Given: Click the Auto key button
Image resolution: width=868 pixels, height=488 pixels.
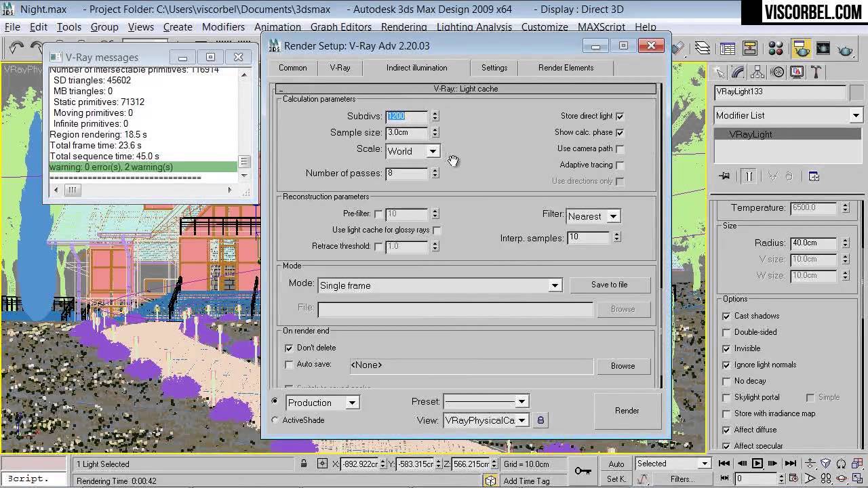Looking at the screenshot, I should click(x=616, y=464).
